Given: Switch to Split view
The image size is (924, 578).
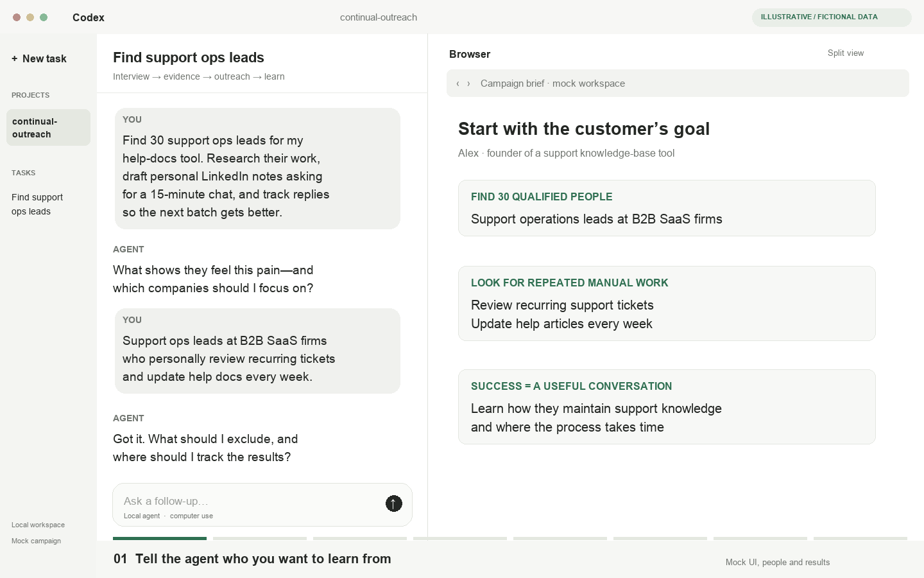Looking at the screenshot, I should (846, 53).
